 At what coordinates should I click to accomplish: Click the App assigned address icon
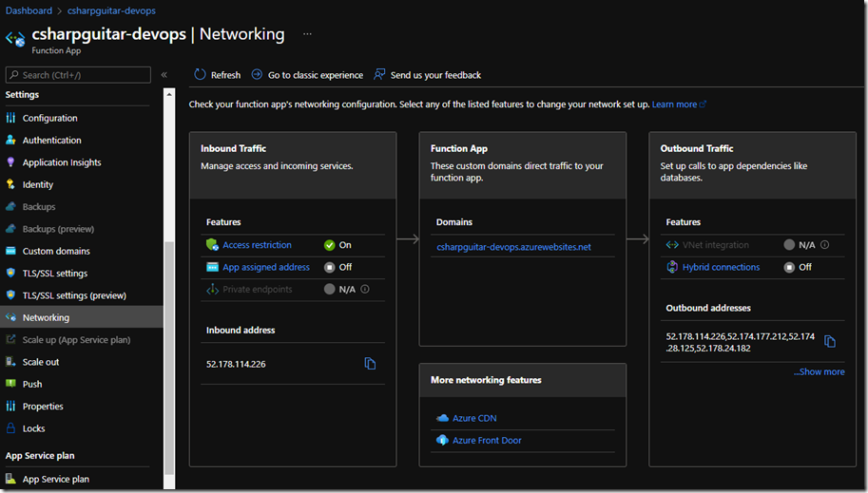click(212, 267)
